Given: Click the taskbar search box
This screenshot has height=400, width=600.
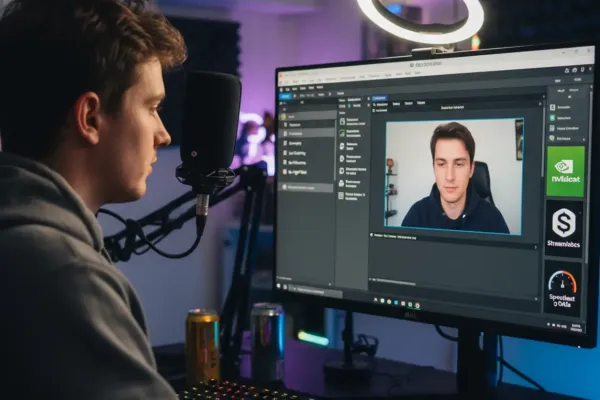Looking at the screenshot, I should point(317,291).
